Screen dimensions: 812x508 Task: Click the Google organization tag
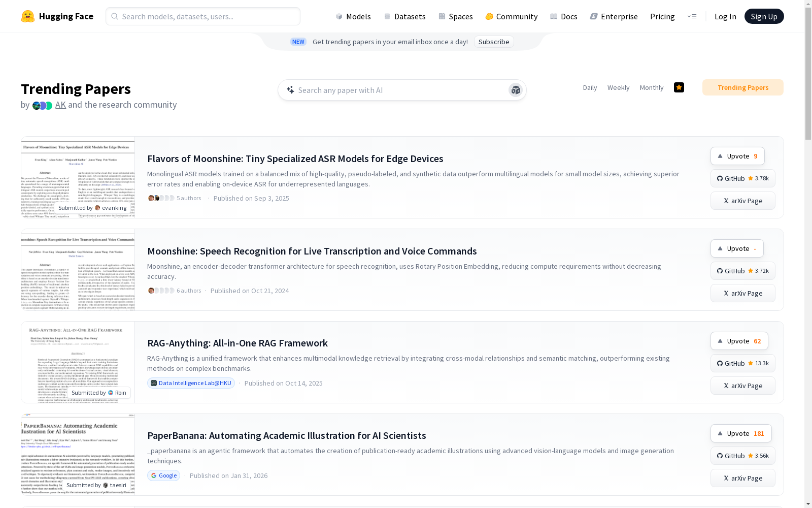point(163,475)
